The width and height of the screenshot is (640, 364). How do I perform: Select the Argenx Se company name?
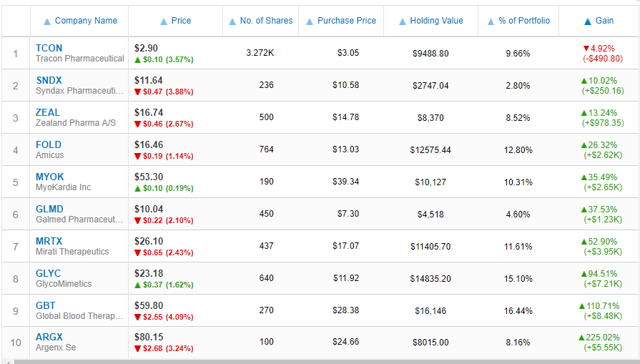click(x=56, y=348)
